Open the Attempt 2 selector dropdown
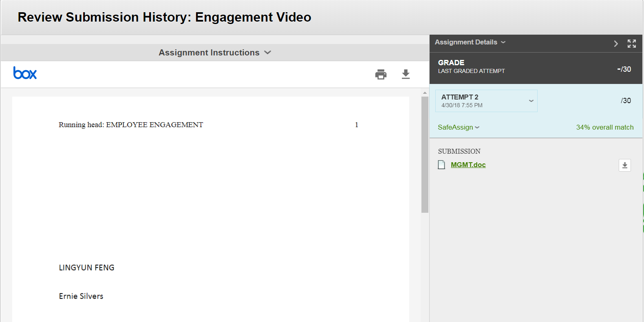Screen dimensions: 644x322 click(x=486, y=101)
